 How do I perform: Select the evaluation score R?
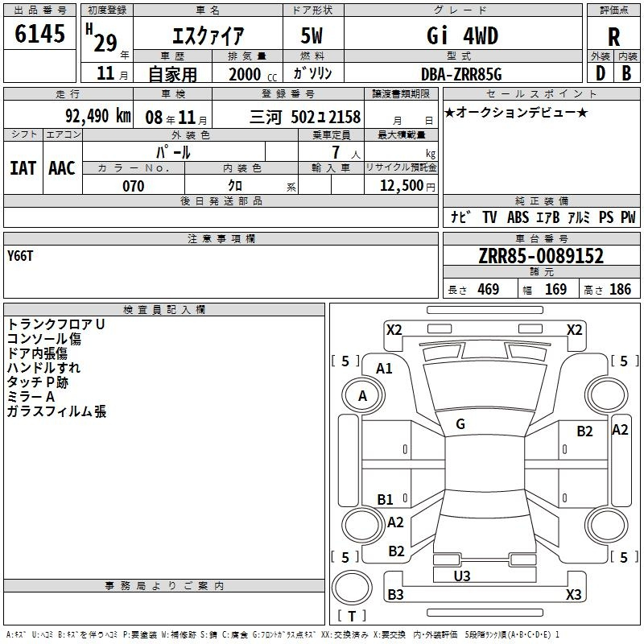[613, 37]
